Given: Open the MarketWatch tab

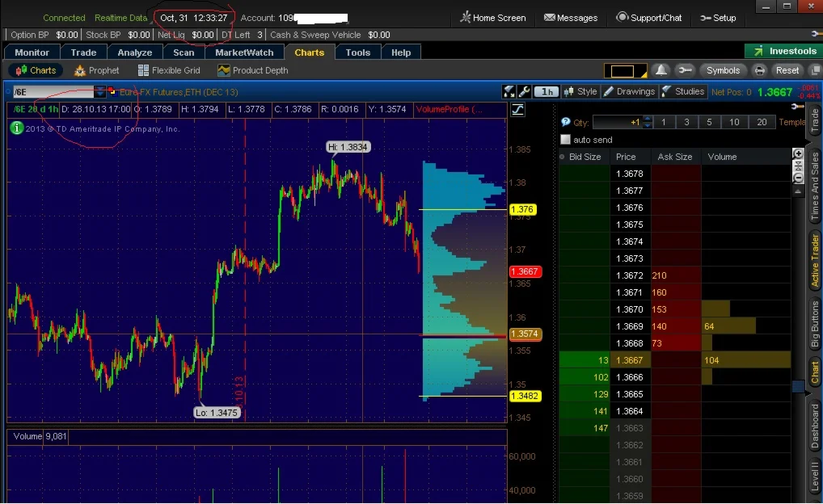Looking at the screenshot, I should (x=244, y=52).
